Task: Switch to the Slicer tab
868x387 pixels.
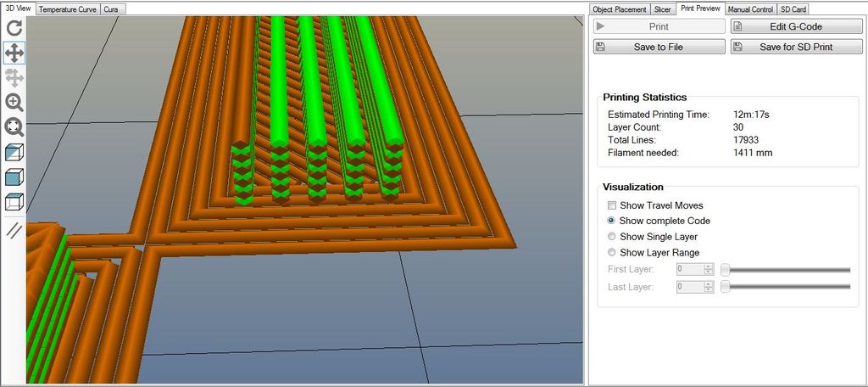Action: (663, 9)
